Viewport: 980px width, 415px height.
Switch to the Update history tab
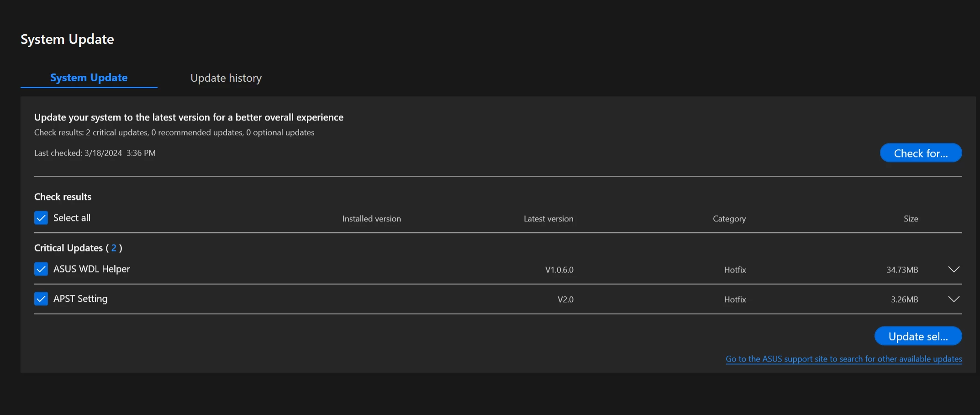(x=226, y=78)
